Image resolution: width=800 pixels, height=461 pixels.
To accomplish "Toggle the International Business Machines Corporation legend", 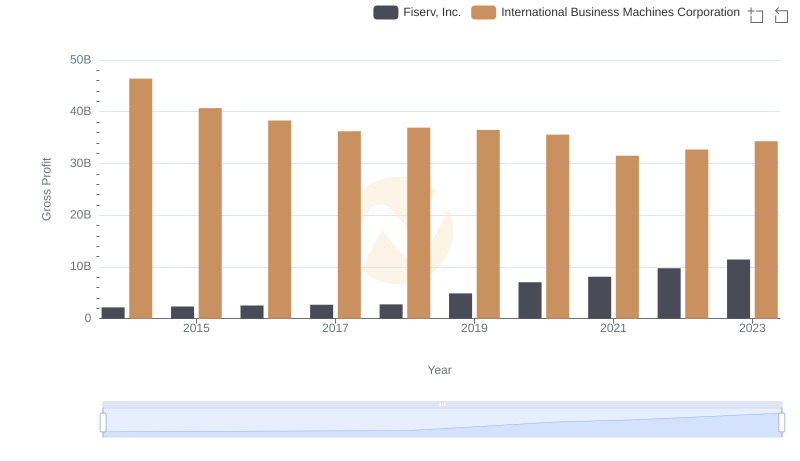I will point(605,12).
